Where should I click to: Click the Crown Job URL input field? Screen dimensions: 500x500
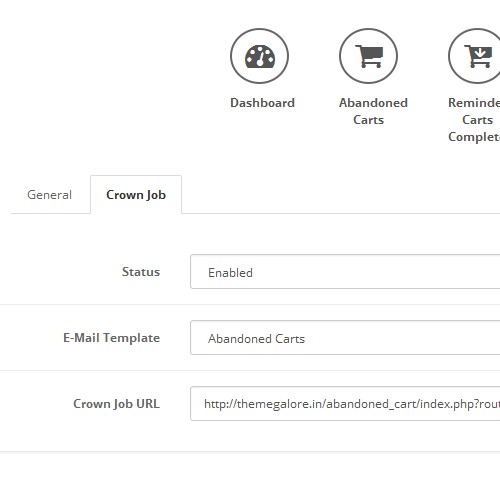click(x=345, y=404)
